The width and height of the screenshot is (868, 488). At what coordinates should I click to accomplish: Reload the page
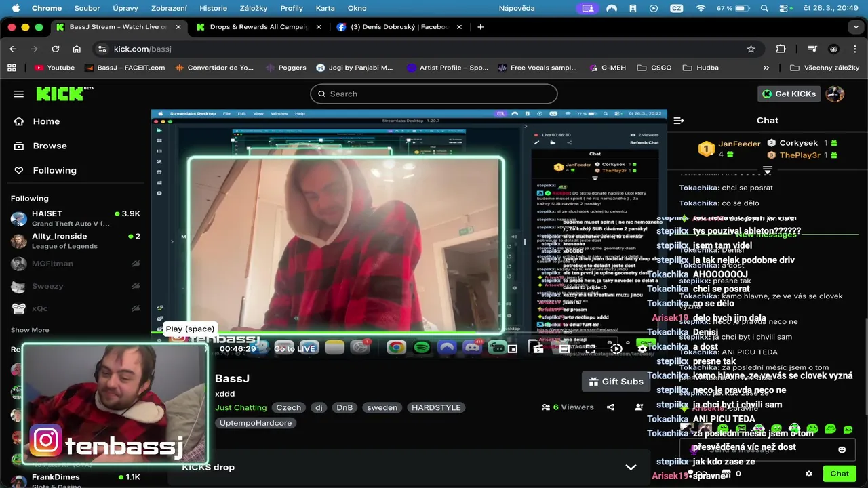[x=56, y=49]
